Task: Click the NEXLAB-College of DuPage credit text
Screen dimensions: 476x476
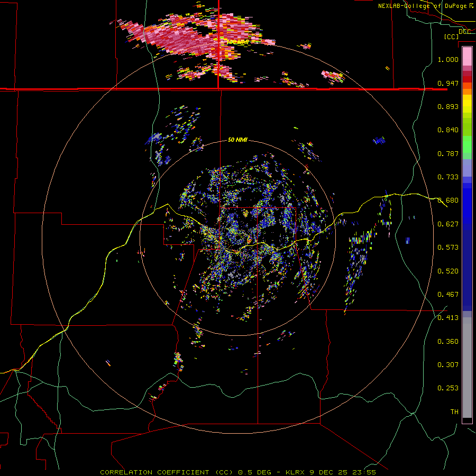Action: tap(423, 6)
